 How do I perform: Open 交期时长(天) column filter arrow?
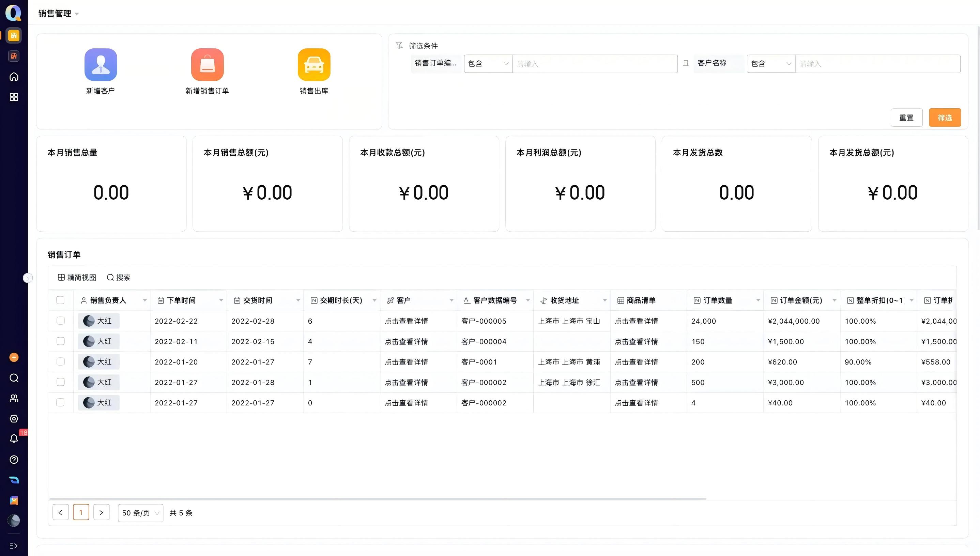tap(375, 300)
